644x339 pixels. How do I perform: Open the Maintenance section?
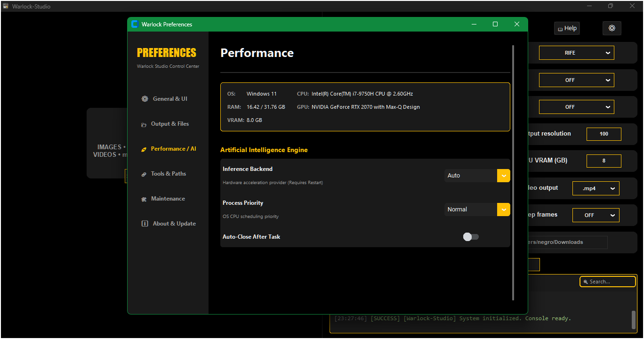(163, 199)
